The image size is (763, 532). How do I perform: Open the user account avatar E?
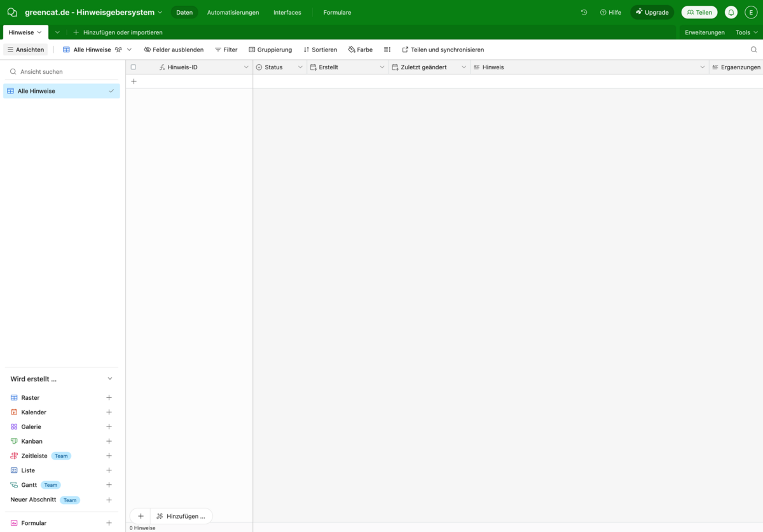[750, 12]
